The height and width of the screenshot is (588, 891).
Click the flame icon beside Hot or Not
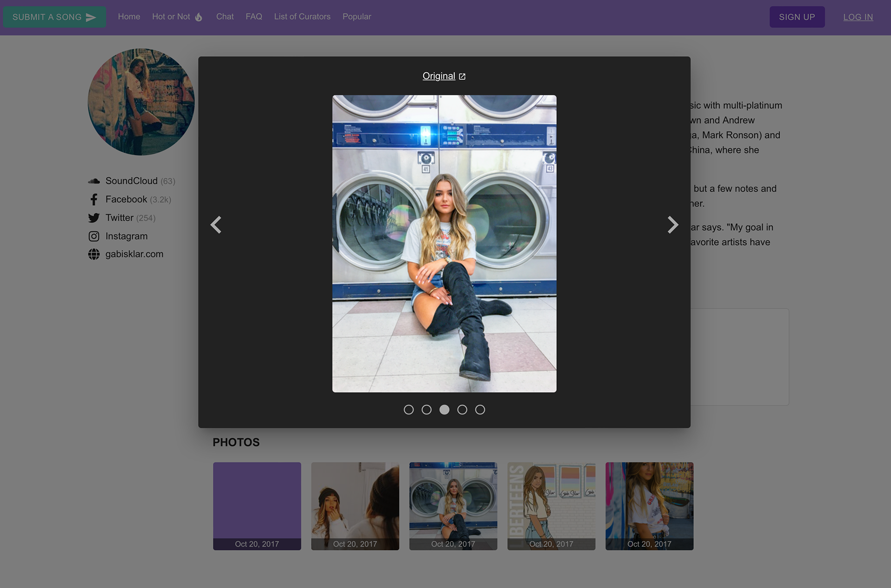199,17
